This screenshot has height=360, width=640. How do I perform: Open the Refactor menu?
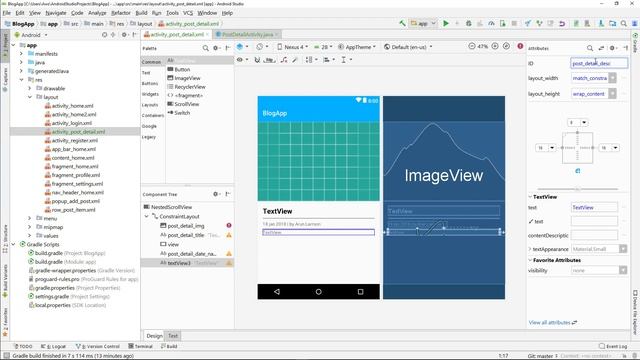tap(121, 13)
